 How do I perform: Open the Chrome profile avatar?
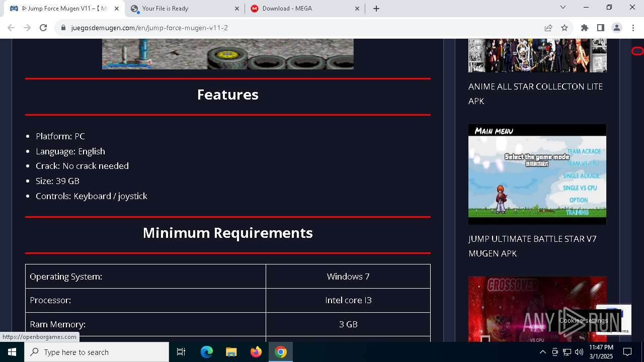(x=617, y=28)
